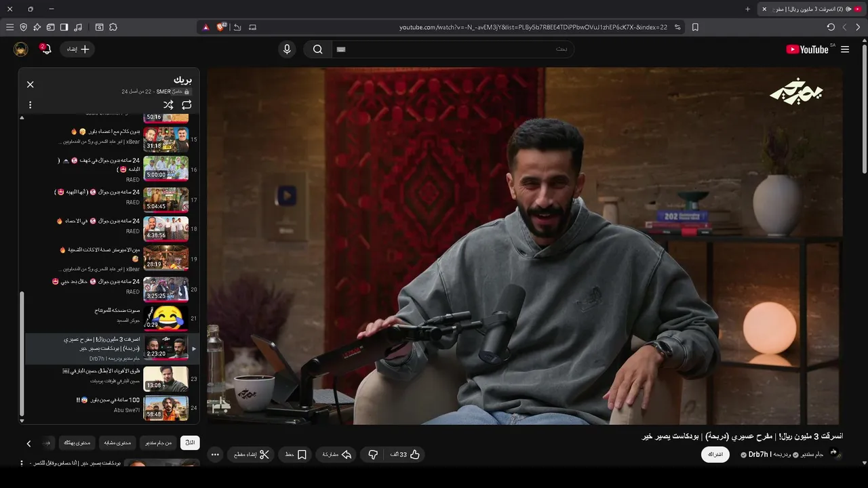This screenshot has width=868, height=488.
Task: Close the YouTube browser tab
Action: tap(764, 9)
